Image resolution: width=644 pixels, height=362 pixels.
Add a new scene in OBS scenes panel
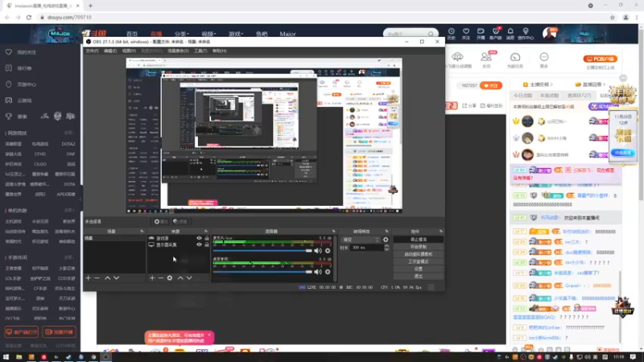(x=88, y=278)
